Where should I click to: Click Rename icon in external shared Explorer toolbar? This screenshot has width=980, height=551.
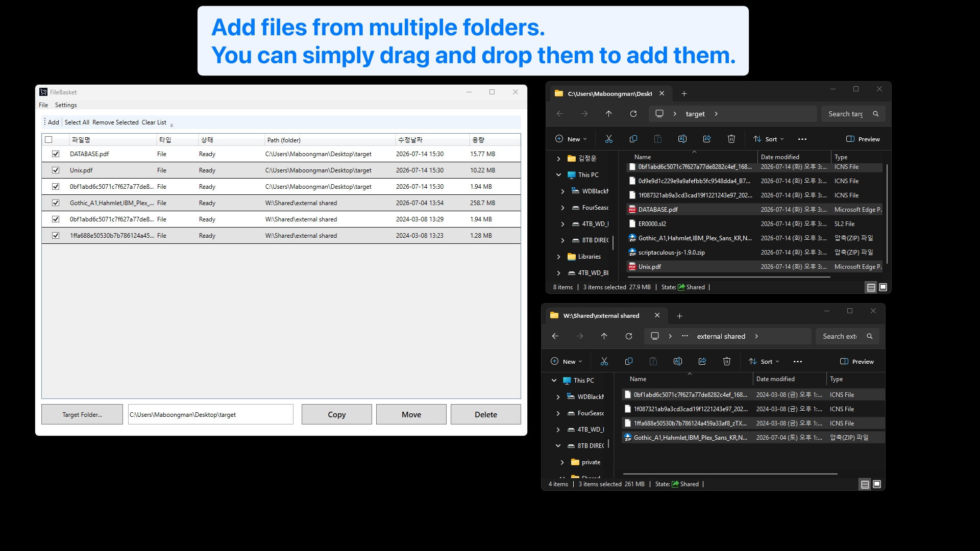pos(678,361)
